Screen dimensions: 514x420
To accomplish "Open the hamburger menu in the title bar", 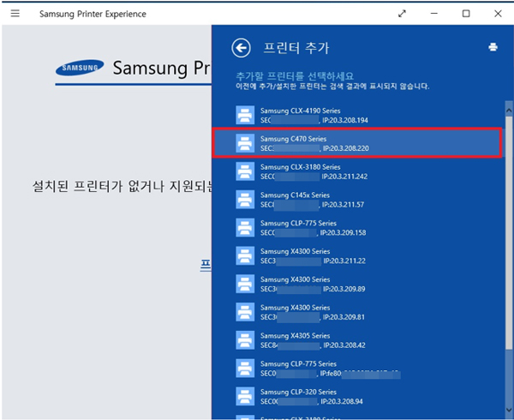I will pos(15,14).
